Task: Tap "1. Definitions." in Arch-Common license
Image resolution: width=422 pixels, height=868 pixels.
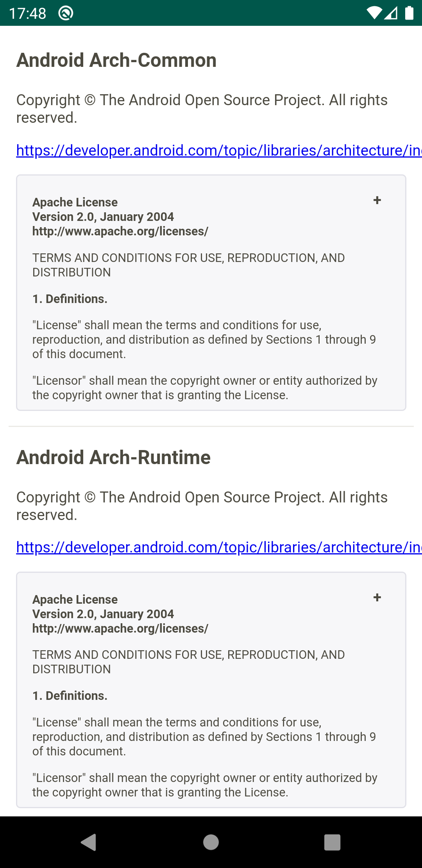Action: pos(70,299)
